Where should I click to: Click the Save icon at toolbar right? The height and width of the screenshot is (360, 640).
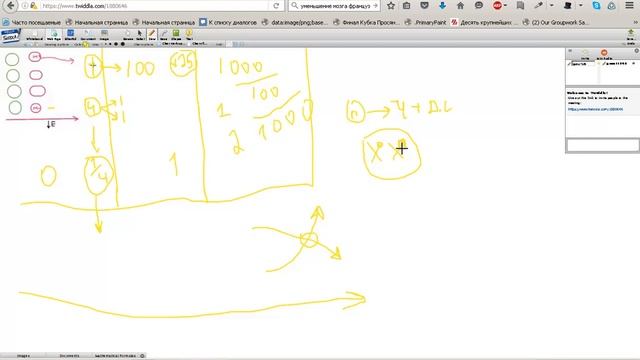[631, 35]
